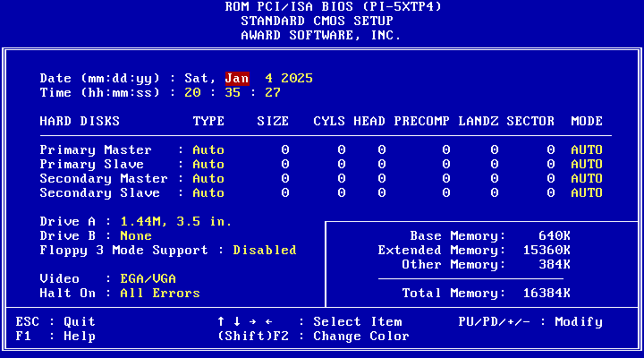Toggle Floppy 3 Mode Support Disabled
The width and height of the screenshot is (644, 358).
click(x=264, y=251)
